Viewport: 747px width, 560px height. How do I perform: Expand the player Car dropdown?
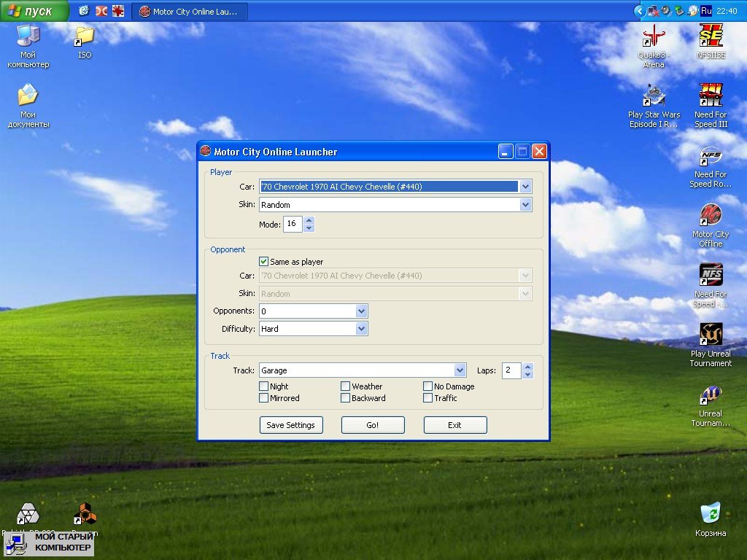pos(525,187)
